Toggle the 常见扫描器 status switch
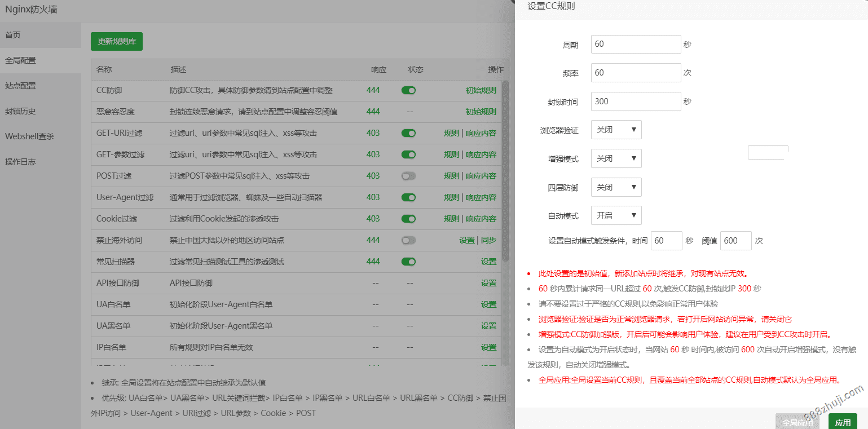868x429 pixels. 408,262
